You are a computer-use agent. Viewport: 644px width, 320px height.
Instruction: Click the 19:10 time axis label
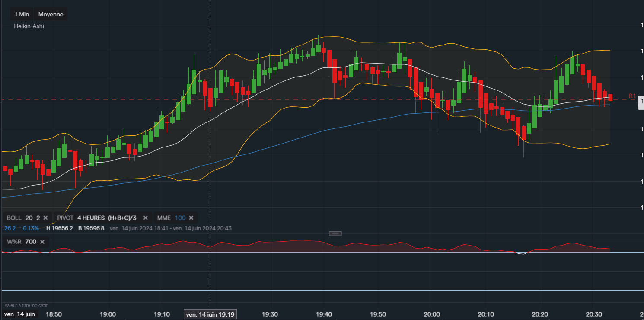(x=162, y=314)
